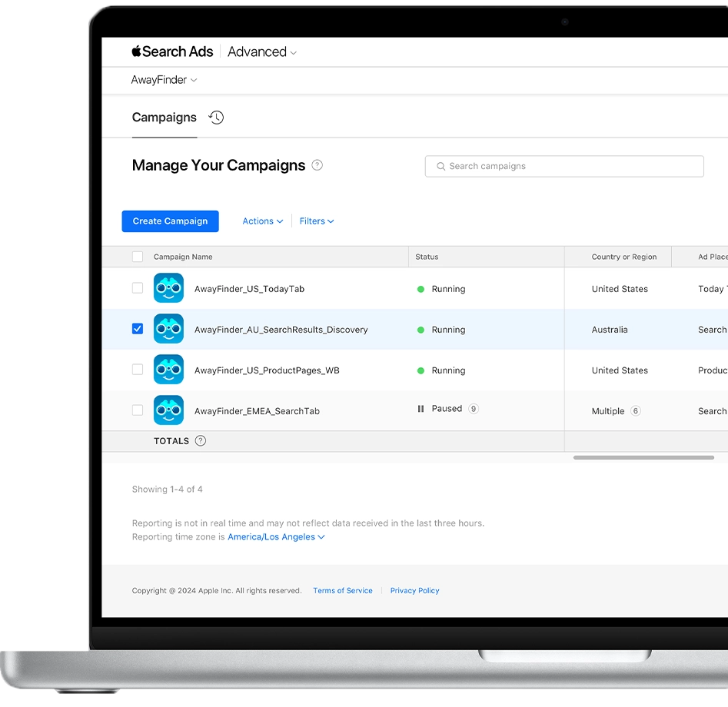Toggle the select-all checkbox in table header
The image size is (728, 707).
click(138, 257)
